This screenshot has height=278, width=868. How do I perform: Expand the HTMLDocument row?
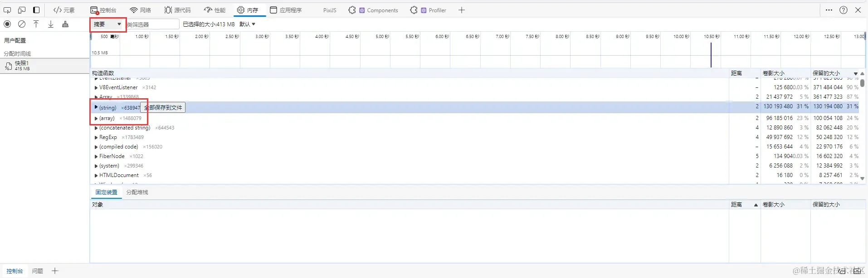click(96, 176)
